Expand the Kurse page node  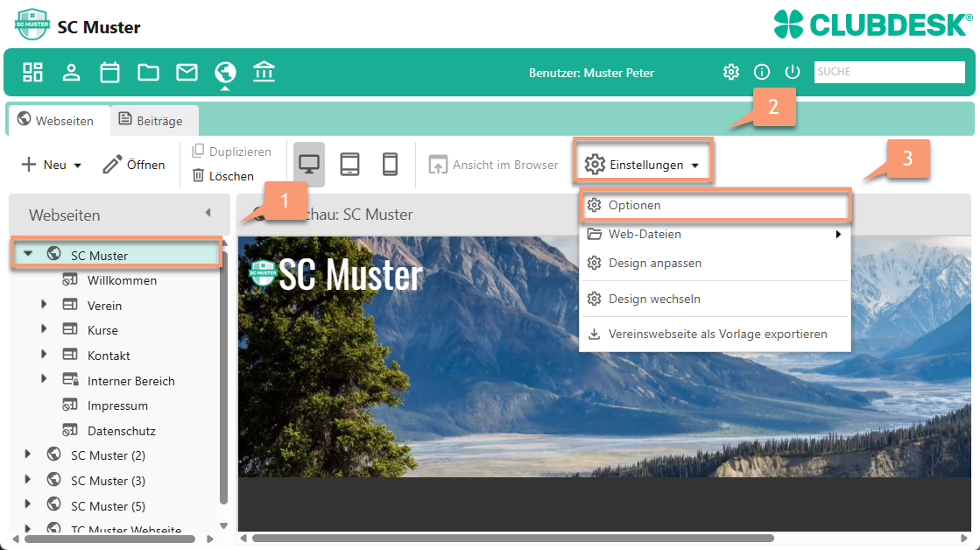click(44, 328)
